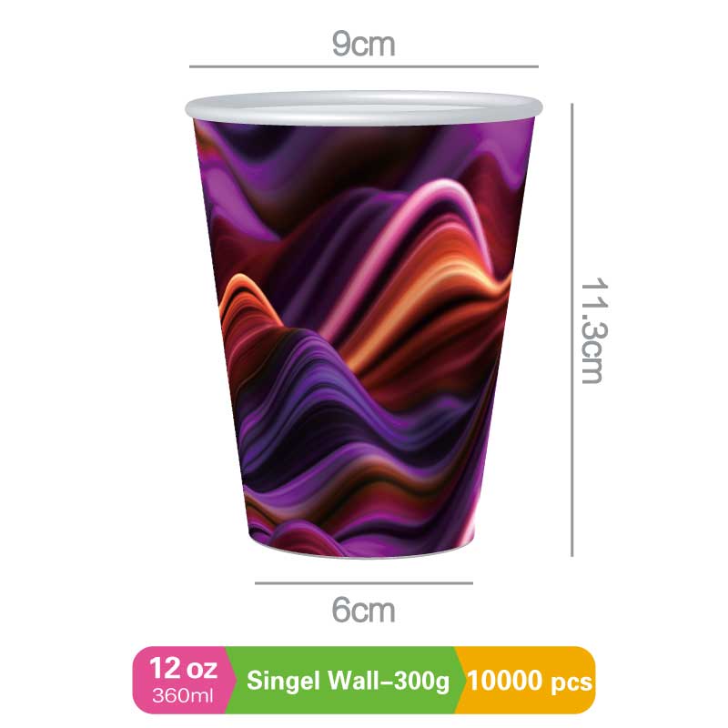Select the top horizontal dimension line
Screen dimensions: 728x728
tap(363, 66)
